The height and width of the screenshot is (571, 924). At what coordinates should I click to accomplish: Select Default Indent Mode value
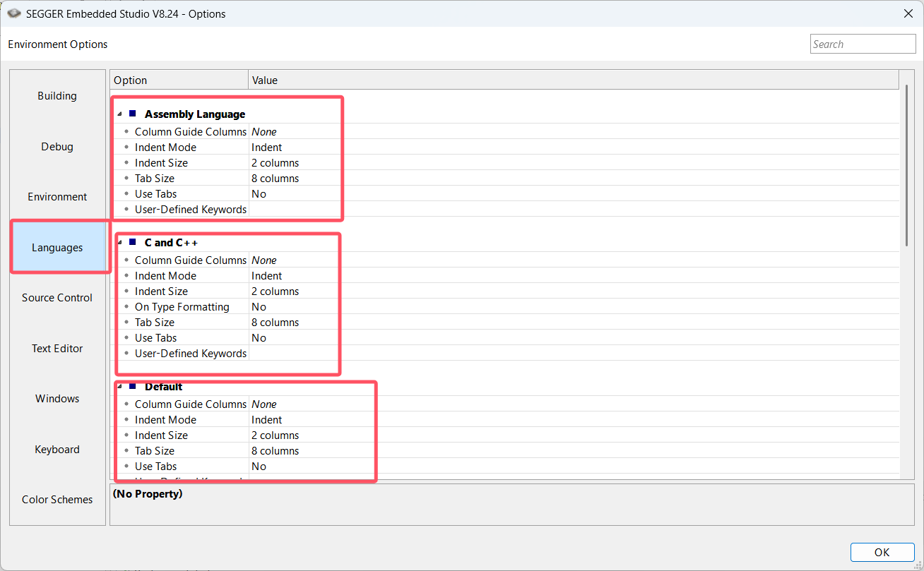click(574, 420)
